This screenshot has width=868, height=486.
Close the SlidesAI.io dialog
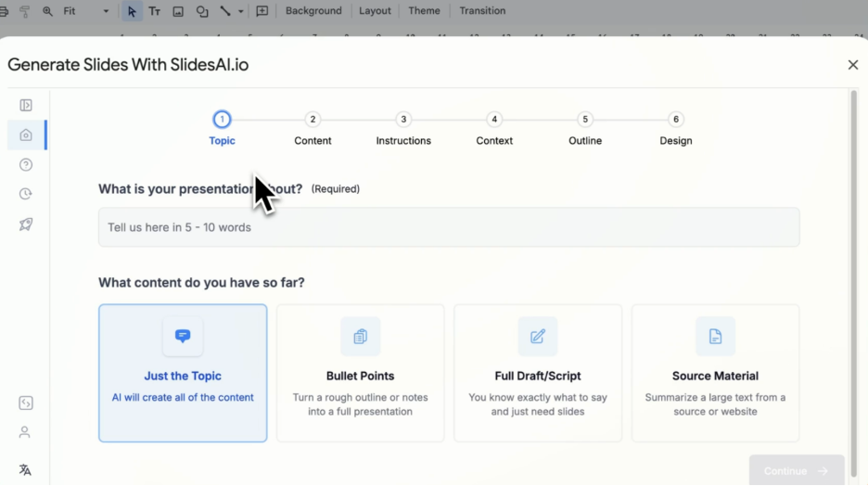(x=853, y=65)
